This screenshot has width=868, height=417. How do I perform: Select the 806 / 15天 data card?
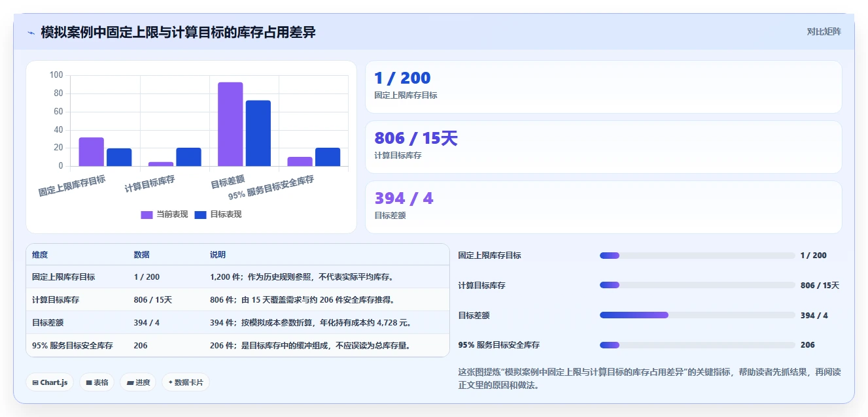(x=603, y=147)
